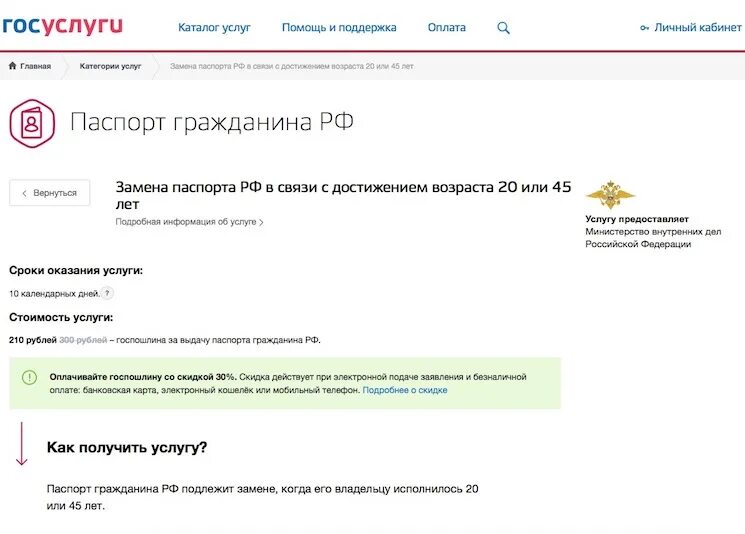Screen dimensions: 745x534
Task: Open Подробная информация об услуге
Action: pyautogui.click(x=189, y=222)
